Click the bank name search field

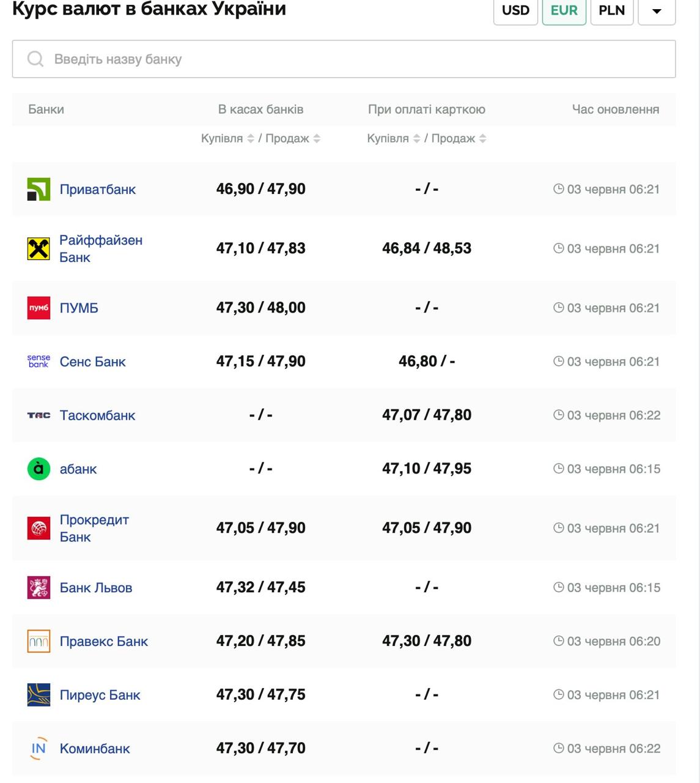coord(344,59)
